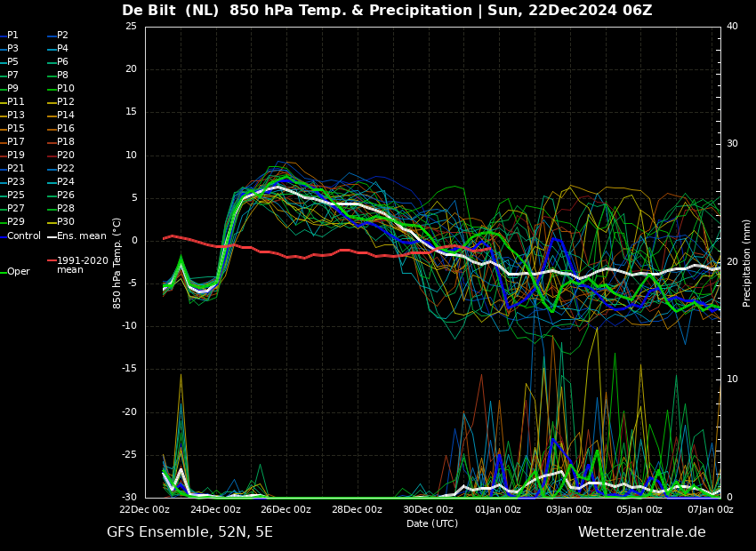The width and height of the screenshot is (756, 551).
Task: Click the Date (UTC) axis label
Action: coord(432,523)
